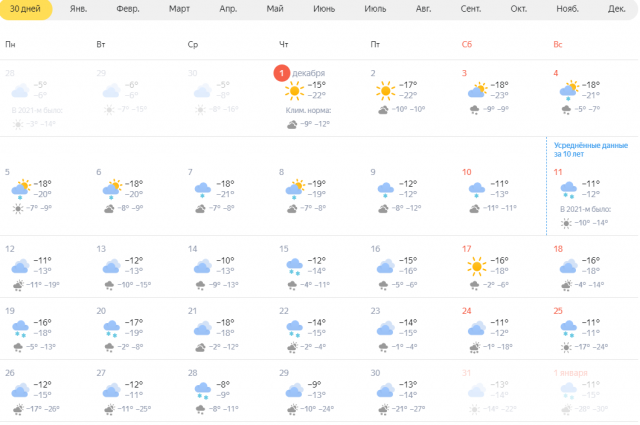Viewport: 640px width, 425px height.
Task: Click the red circled date 1 декабря
Action: [x=282, y=73]
